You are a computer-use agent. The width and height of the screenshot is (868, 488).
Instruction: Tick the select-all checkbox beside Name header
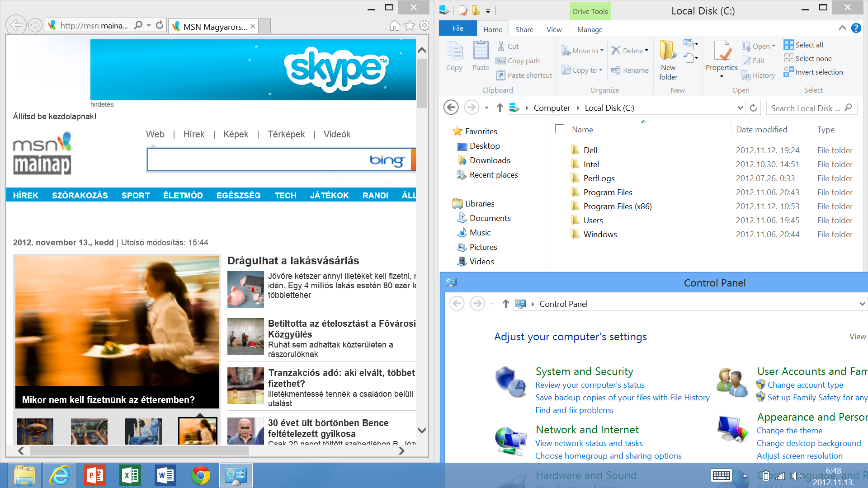(560, 129)
